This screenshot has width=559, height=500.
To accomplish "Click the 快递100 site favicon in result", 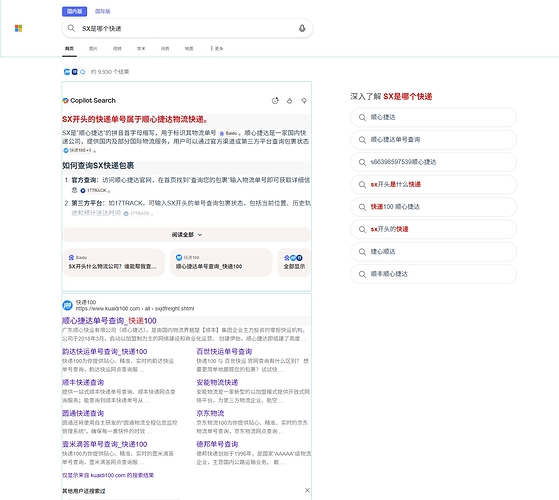I will coord(67,305).
